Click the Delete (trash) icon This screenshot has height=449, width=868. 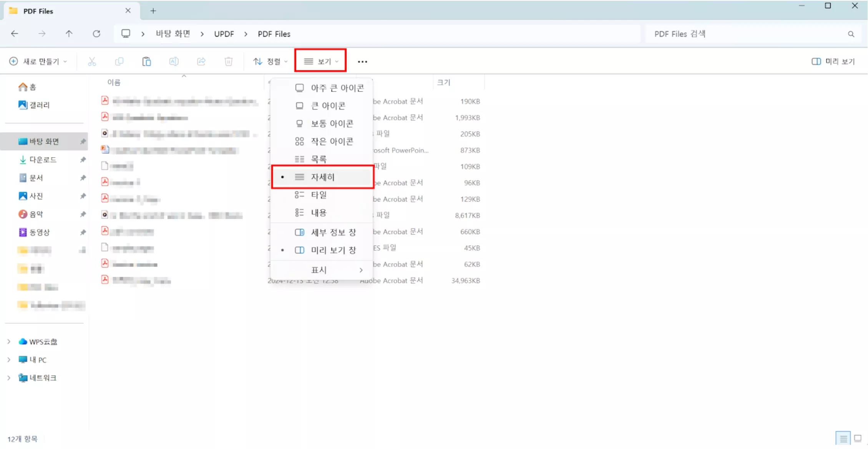(229, 61)
